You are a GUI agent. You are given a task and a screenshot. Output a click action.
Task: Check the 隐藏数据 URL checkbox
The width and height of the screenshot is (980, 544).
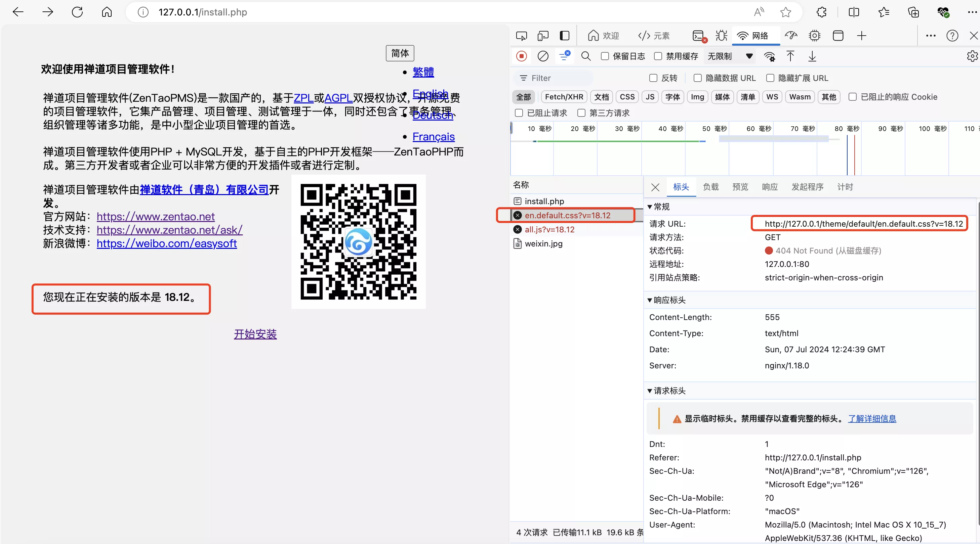click(x=698, y=78)
